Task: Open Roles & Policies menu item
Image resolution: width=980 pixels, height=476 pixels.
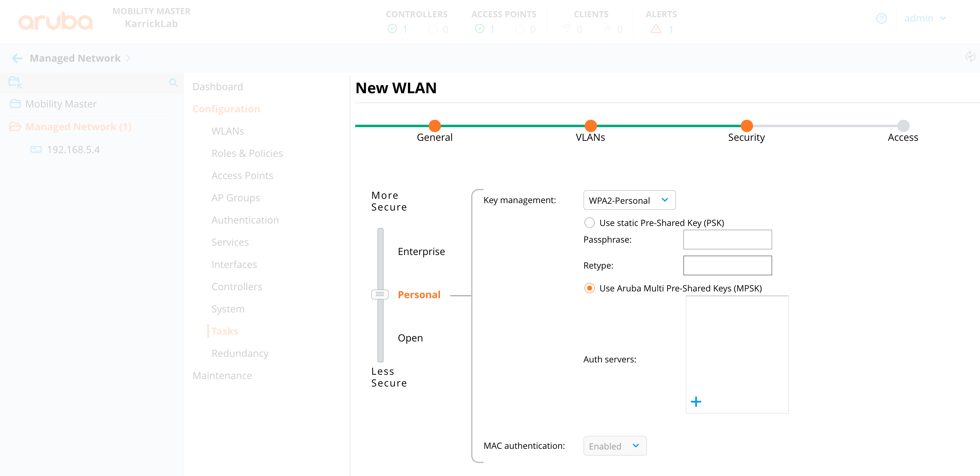Action: (x=247, y=153)
